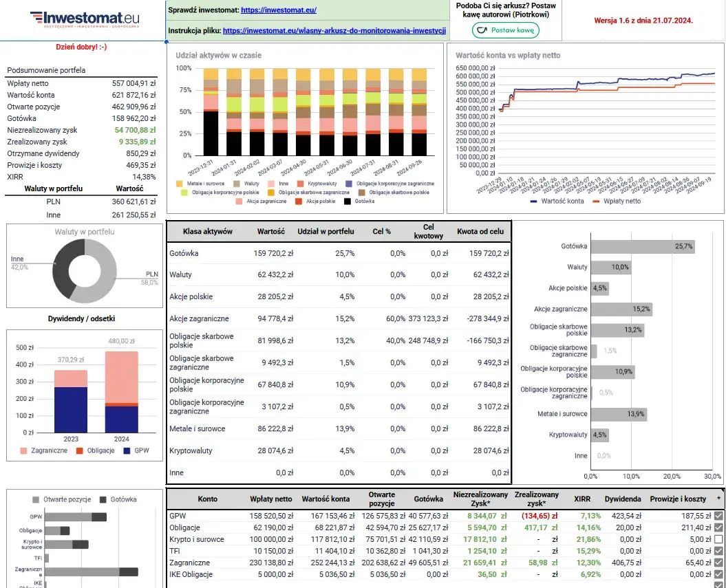Click the 2024 dividends bar

click(121, 392)
